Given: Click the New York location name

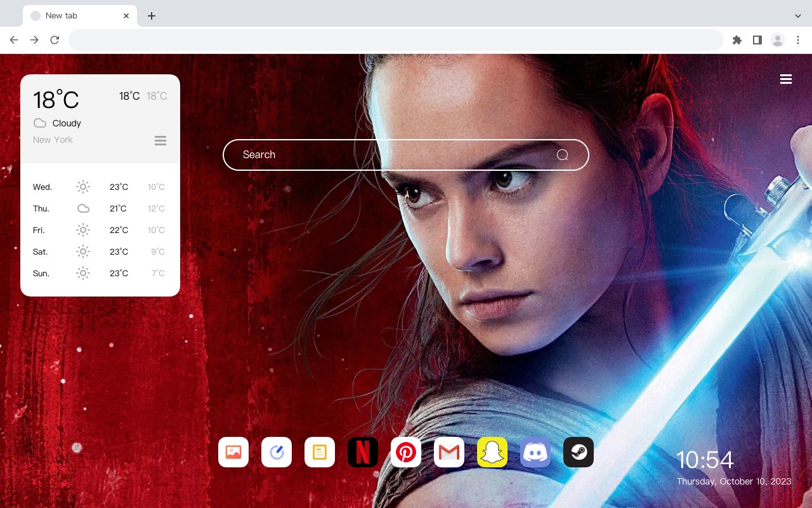Looking at the screenshot, I should 53,140.
